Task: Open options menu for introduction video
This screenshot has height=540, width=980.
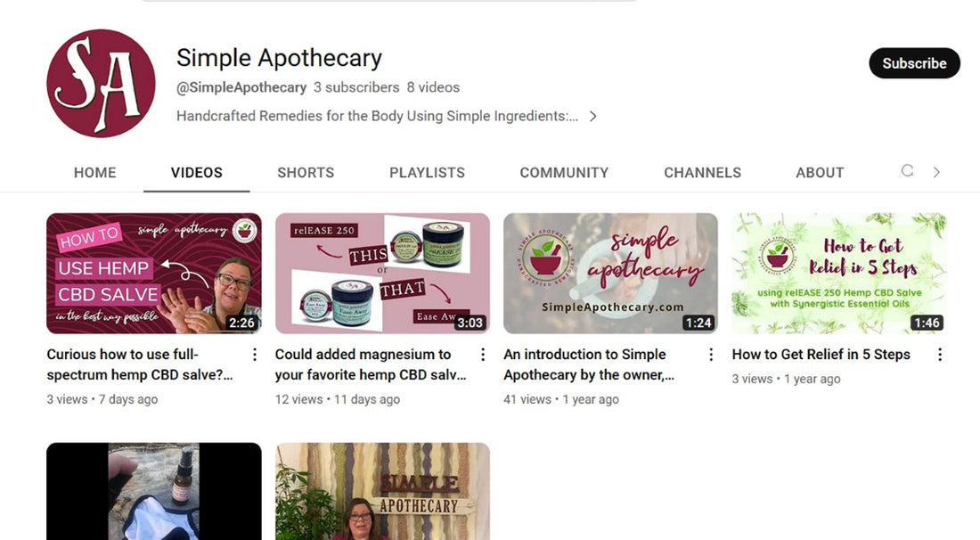Action: 711,355
